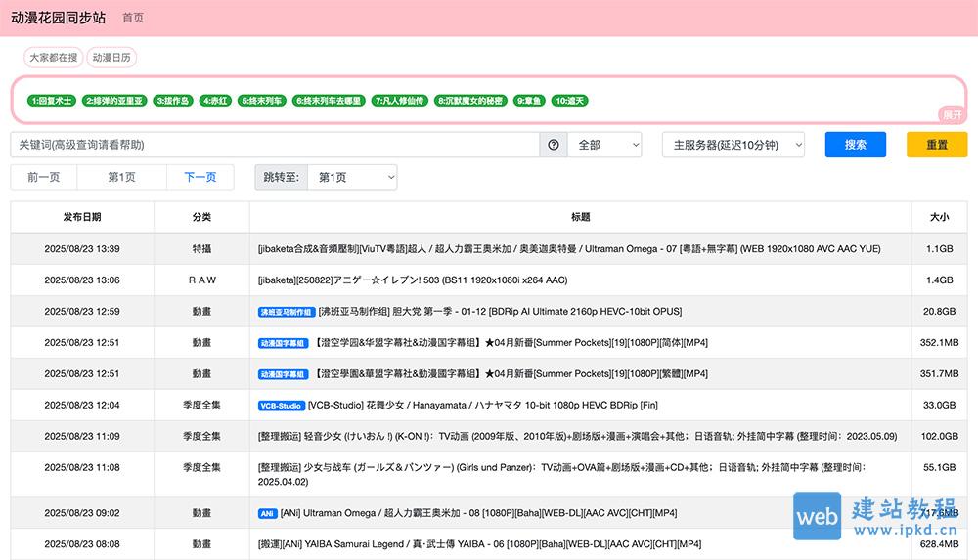Click the 分类 column header

tap(201, 217)
